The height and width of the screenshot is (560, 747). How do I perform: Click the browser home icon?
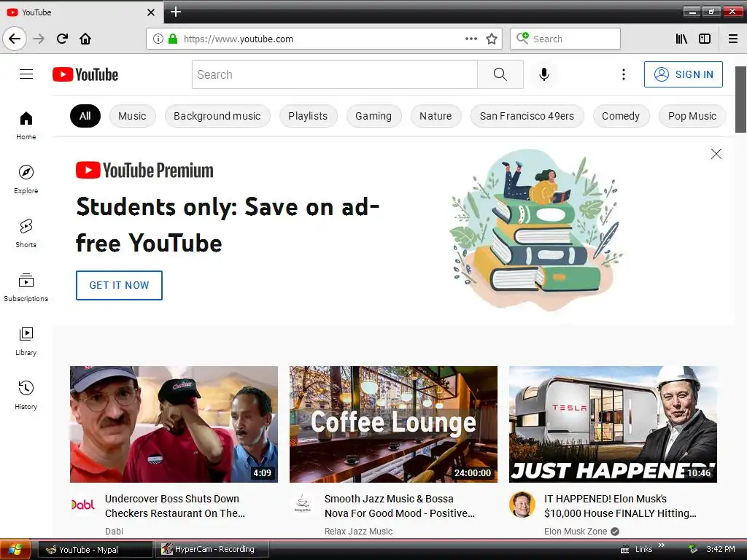85,39
